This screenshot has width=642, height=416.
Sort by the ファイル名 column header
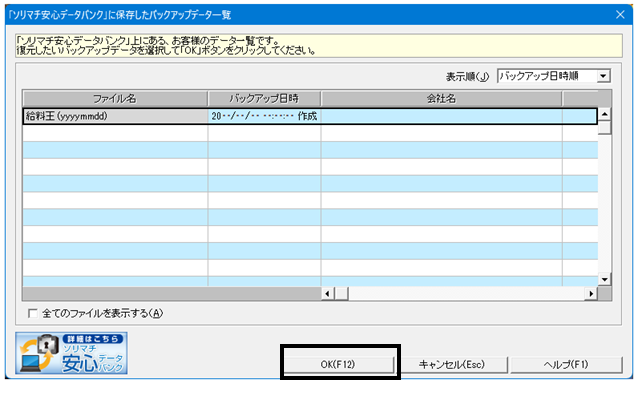point(115,99)
